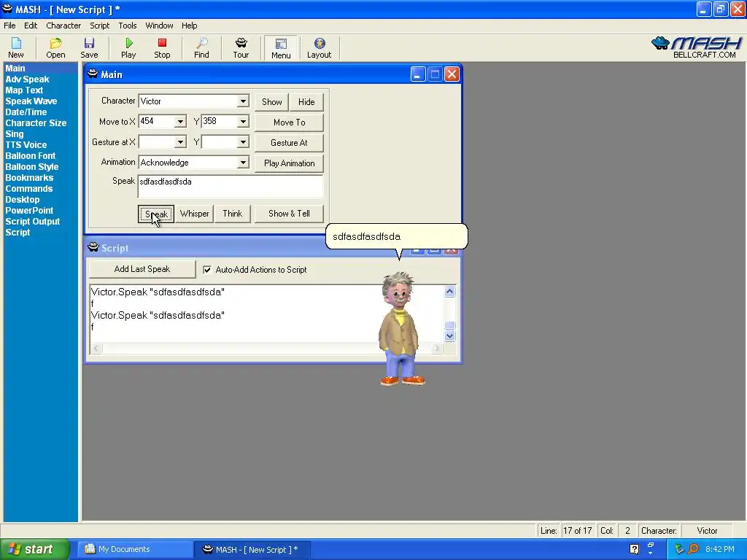Screen dimensions: 747x560
Task: Select Balloon Style in the left panel
Action: pos(31,167)
